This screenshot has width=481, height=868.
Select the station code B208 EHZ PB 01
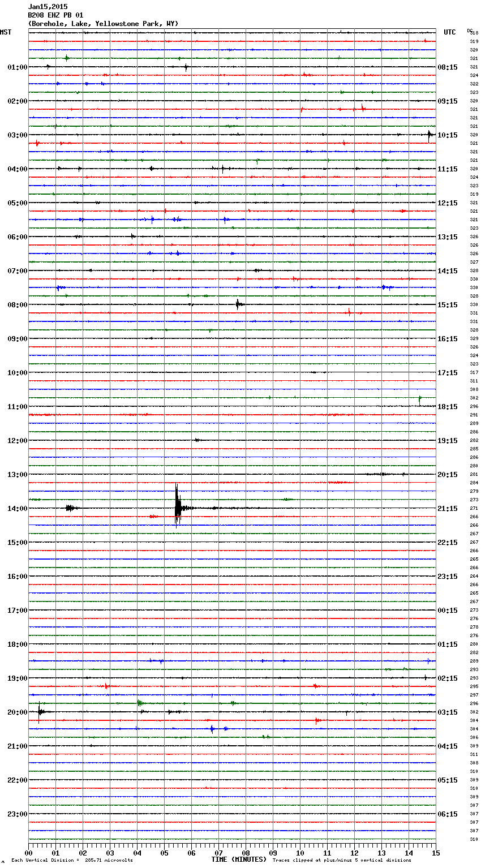[x=55, y=15]
